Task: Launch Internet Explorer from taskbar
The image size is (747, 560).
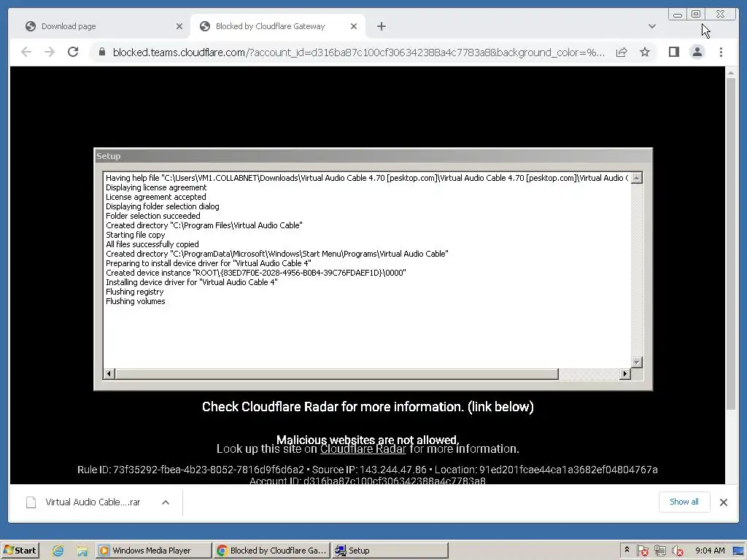Action: click(58, 551)
